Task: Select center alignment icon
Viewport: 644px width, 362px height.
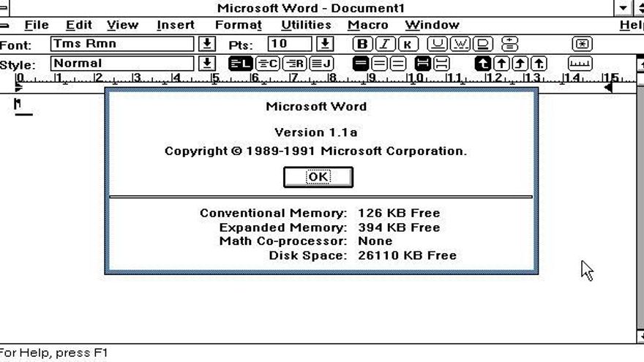Action: click(x=269, y=64)
